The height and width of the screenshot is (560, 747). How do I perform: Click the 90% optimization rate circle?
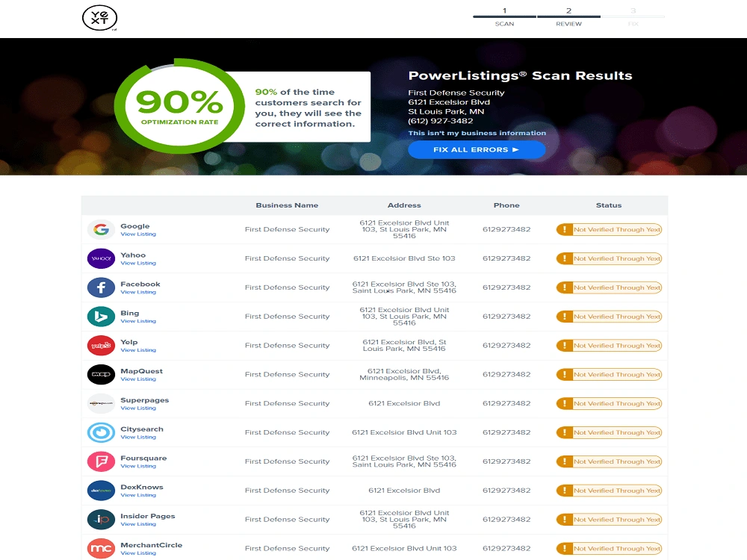pos(179,106)
